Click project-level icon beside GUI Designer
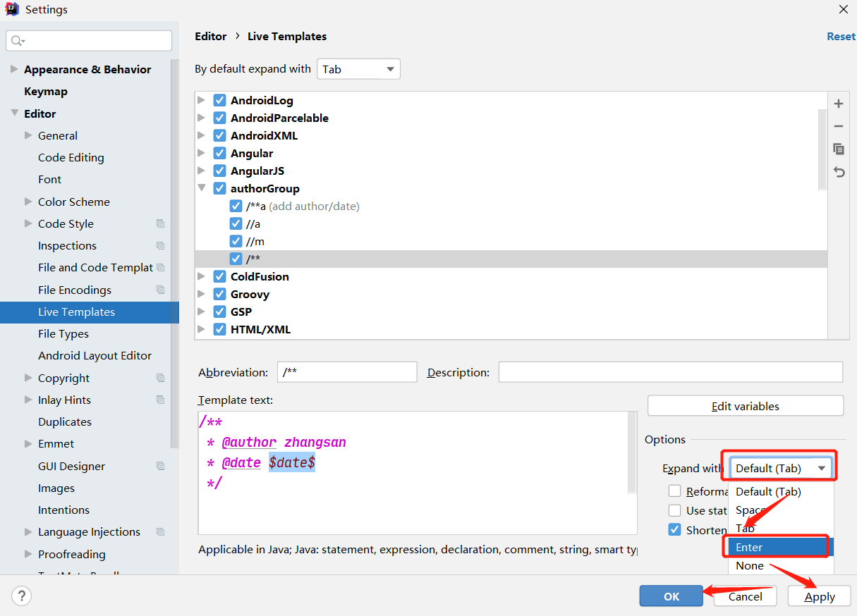857x616 pixels. (160, 466)
